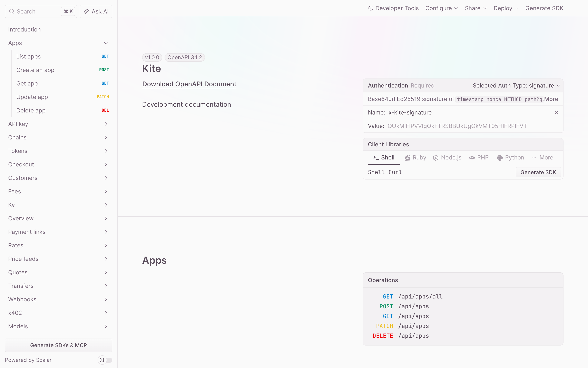The width and height of the screenshot is (588, 368).
Task: Click More to expand auth description
Action: point(551,99)
